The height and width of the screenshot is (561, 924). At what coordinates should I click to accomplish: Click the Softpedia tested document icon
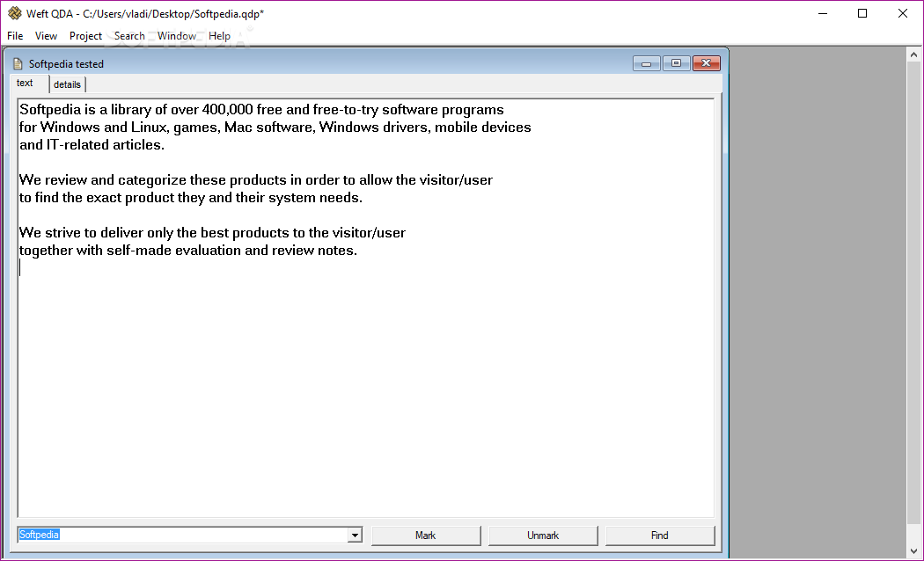(x=18, y=63)
